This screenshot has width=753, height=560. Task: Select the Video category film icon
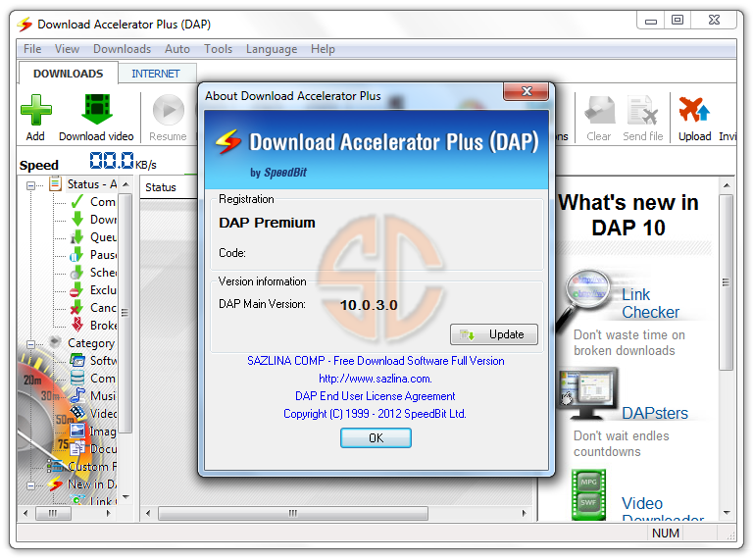click(77, 413)
